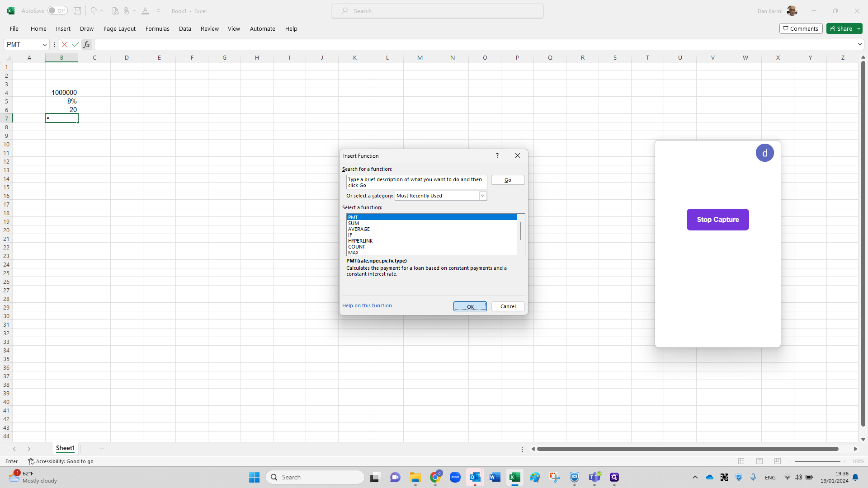
Task: Toggle the AutoSave switch
Action: [58, 11]
